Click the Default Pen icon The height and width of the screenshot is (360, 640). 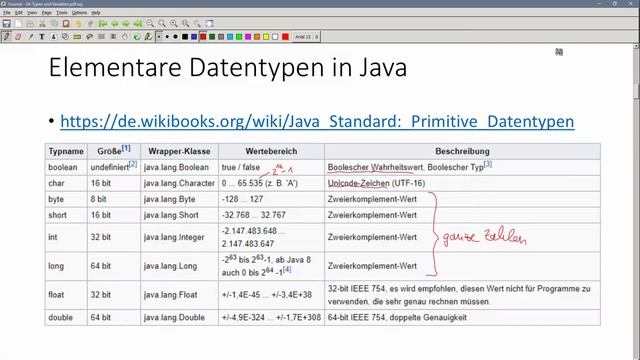[x=148, y=37]
